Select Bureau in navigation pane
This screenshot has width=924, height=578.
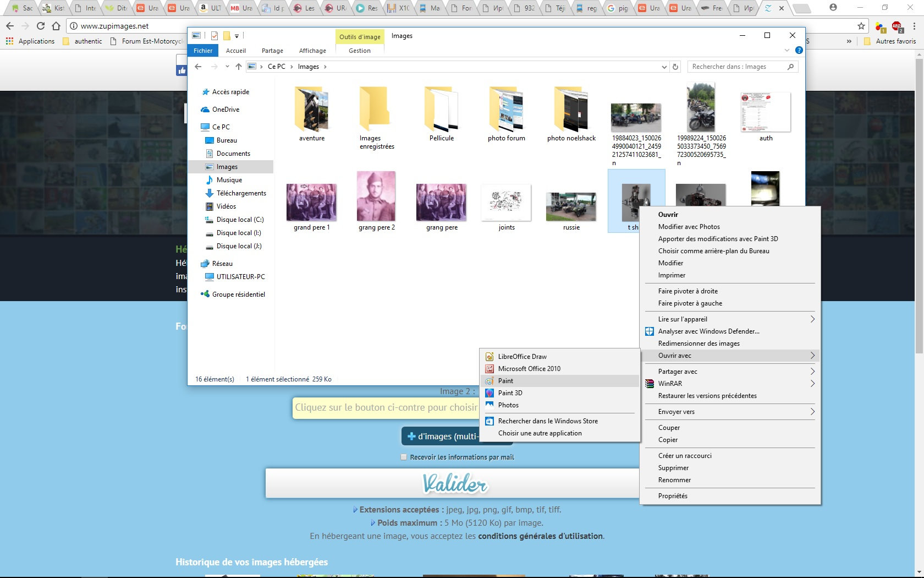[227, 140]
